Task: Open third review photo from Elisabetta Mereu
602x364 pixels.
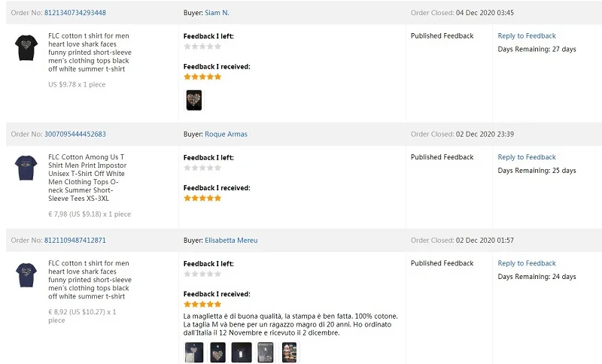Action: tap(242, 352)
